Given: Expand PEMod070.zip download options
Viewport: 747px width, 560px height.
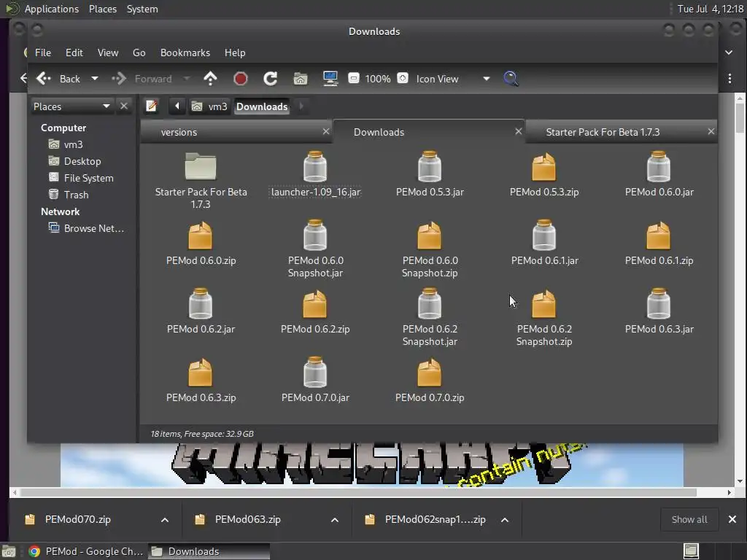Looking at the screenshot, I should coord(165,519).
